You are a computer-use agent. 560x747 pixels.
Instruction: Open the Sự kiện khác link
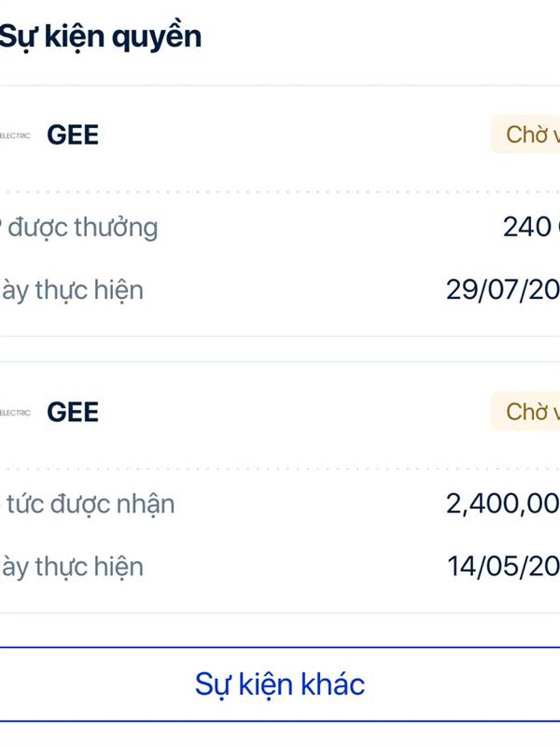pos(280,684)
